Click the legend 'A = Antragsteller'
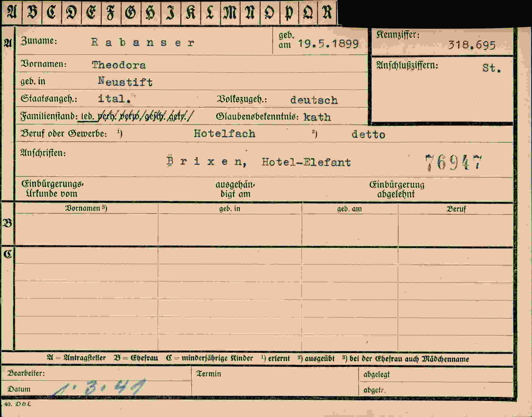 [76, 358]
